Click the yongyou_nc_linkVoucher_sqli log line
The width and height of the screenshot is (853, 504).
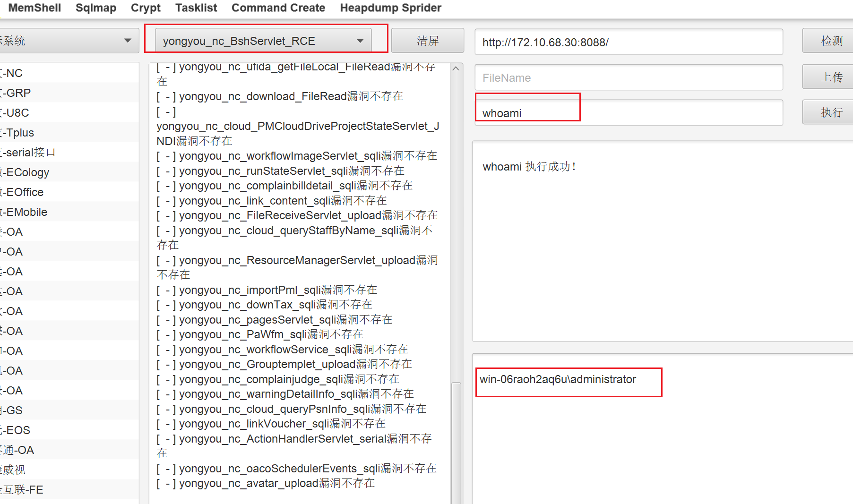pyautogui.click(x=271, y=424)
